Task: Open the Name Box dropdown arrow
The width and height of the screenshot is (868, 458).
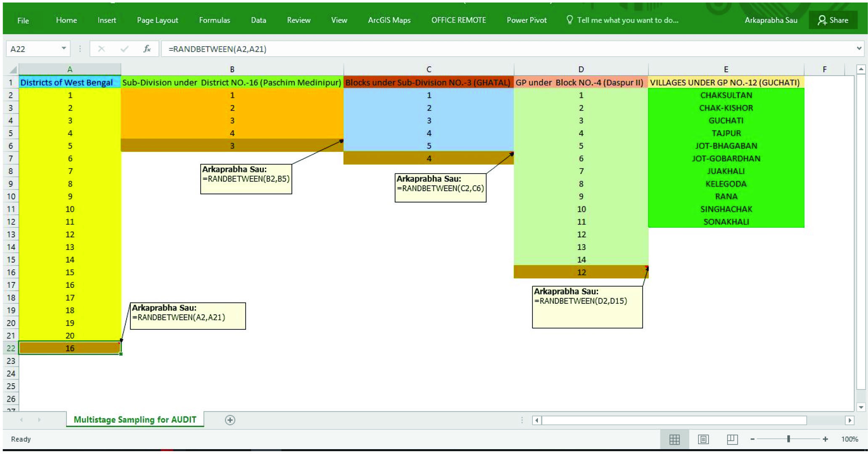Action: (x=64, y=48)
